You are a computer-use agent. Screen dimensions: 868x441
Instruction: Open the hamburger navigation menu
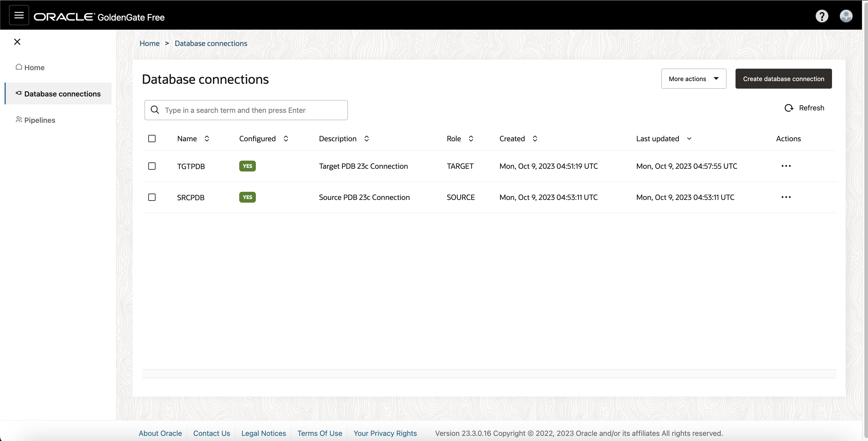pos(19,15)
